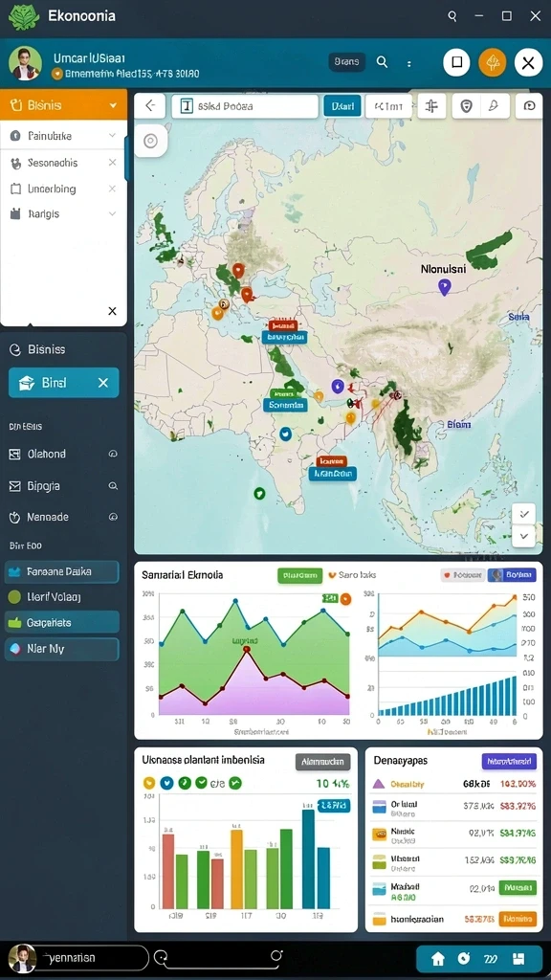551x980 pixels.
Task: Click the target locate icon on map
Action: (x=150, y=141)
